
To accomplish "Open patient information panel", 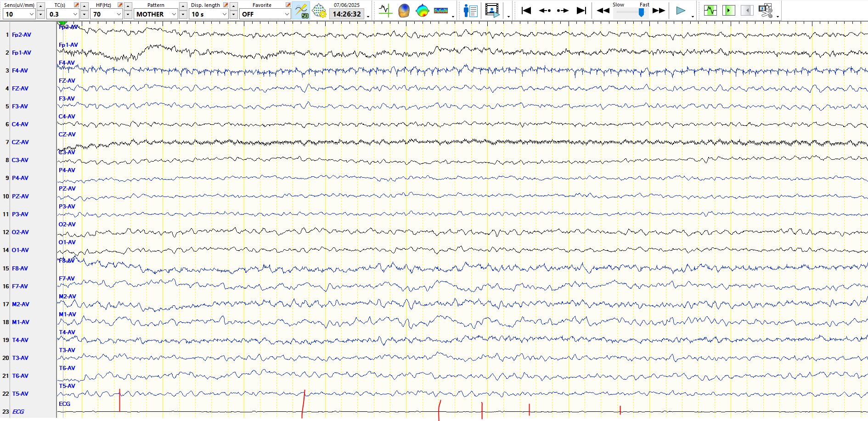I will [471, 10].
